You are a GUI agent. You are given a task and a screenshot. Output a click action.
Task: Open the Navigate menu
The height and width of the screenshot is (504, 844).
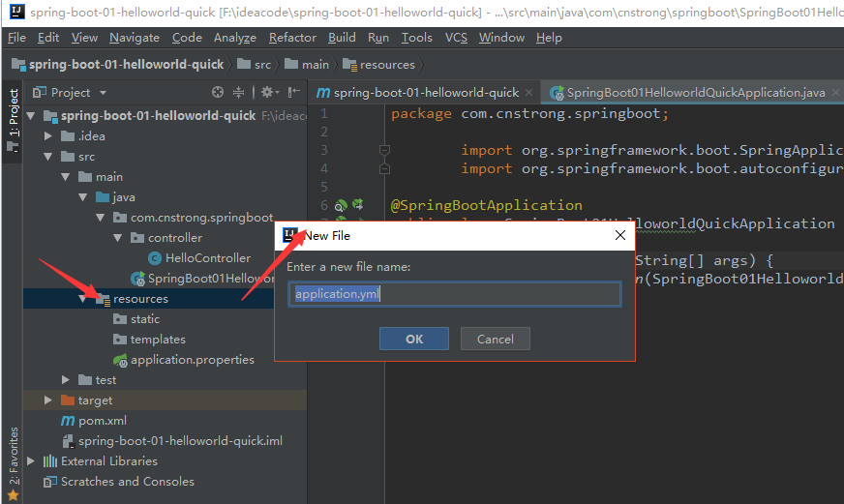135,38
